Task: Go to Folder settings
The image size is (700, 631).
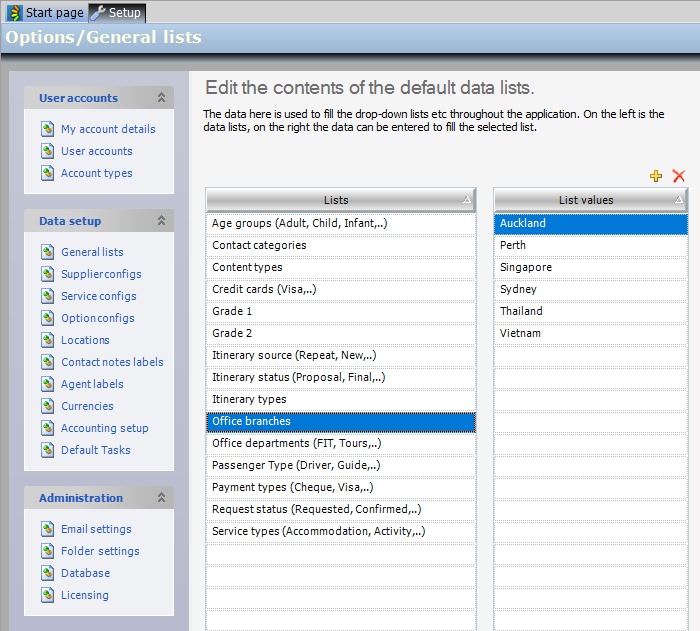Action: tap(100, 551)
